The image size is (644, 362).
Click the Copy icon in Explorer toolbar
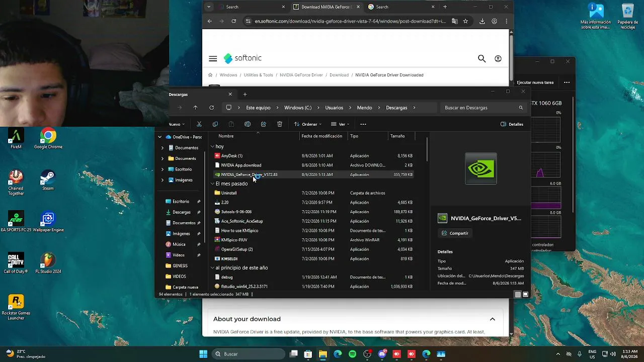pos(215,124)
